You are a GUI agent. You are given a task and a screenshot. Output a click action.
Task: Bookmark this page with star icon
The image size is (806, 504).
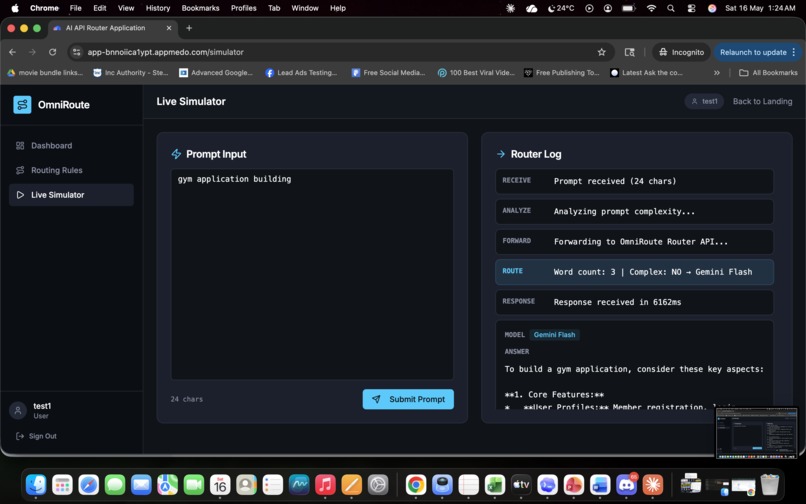(601, 52)
